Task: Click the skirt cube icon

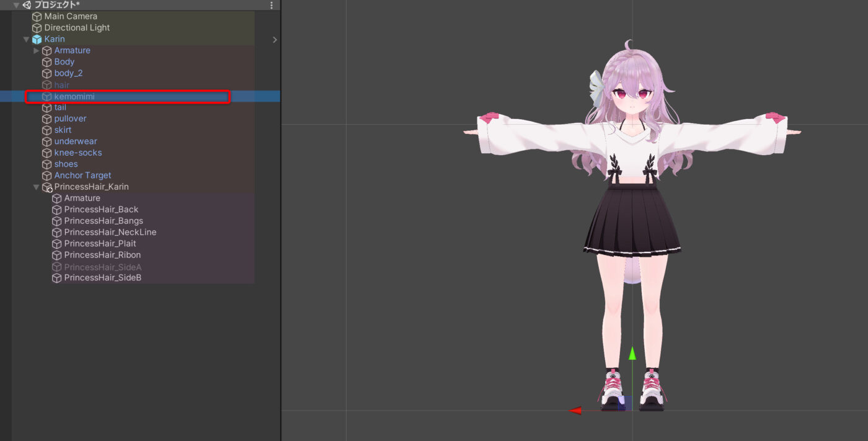Action: [47, 130]
